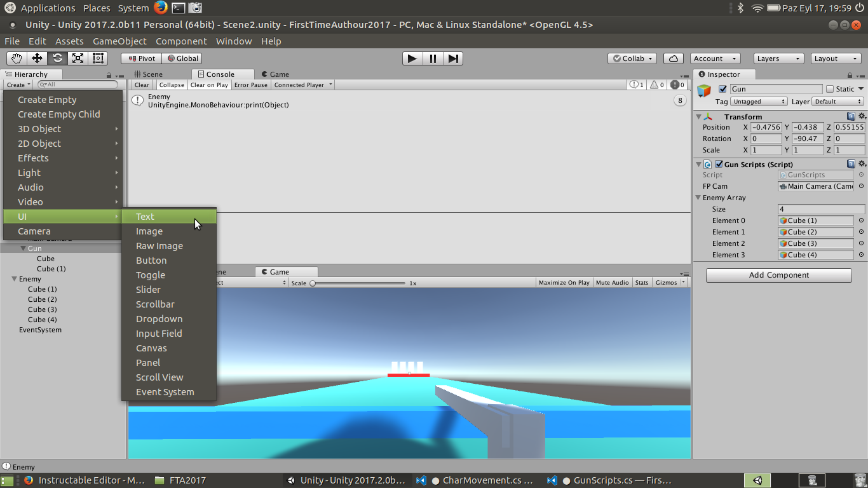Open the Layout dropdown
Image resolution: width=868 pixels, height=488 pixels.
[836, 58]
